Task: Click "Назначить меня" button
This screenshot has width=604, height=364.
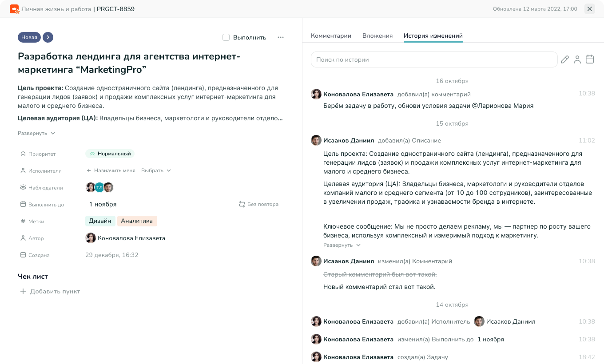Action: (111, 170)
